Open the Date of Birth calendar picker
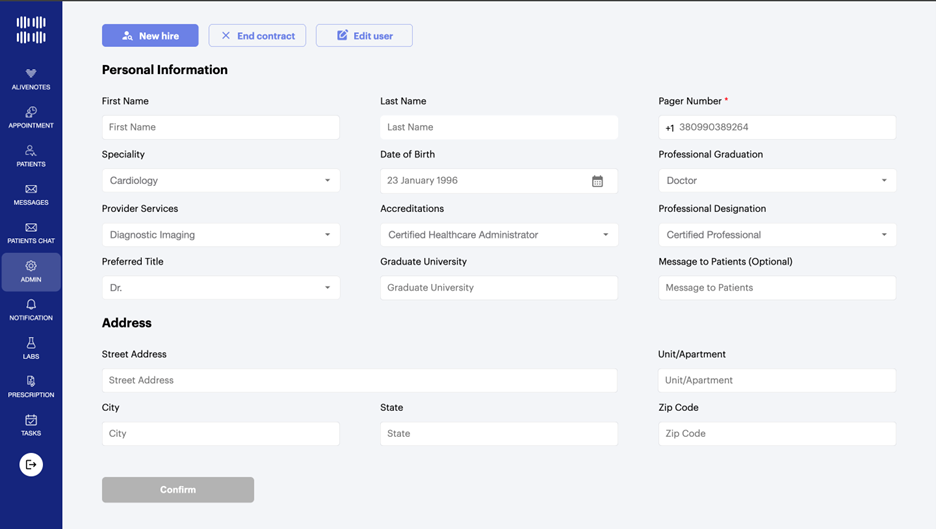 (597, 181)
